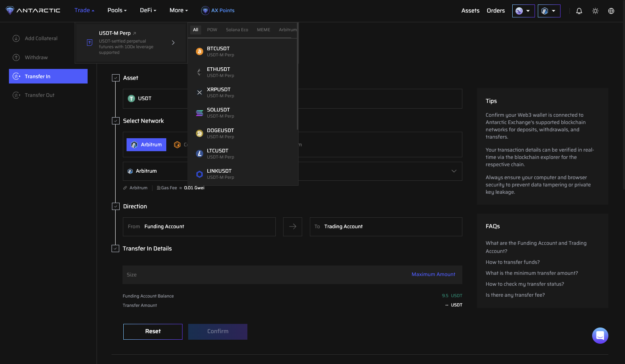Select the Arbitrum network button

click(146, 145)
